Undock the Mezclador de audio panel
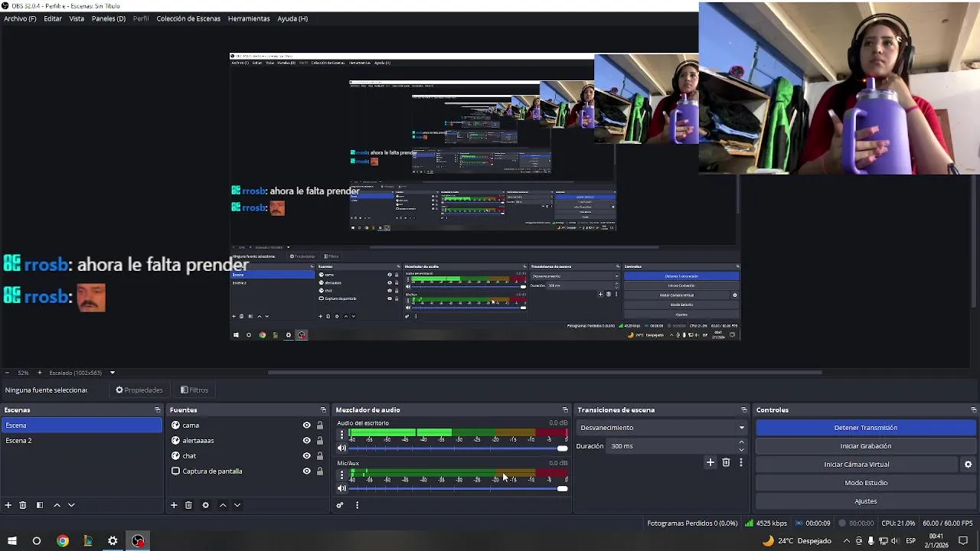980x551 pixels. point(565,410)
